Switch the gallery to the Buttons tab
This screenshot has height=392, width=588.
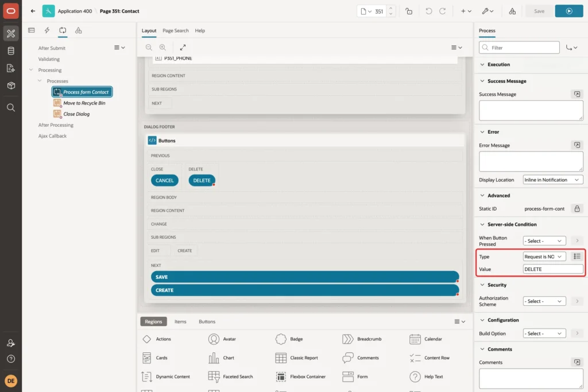click(x=207, y=321)
